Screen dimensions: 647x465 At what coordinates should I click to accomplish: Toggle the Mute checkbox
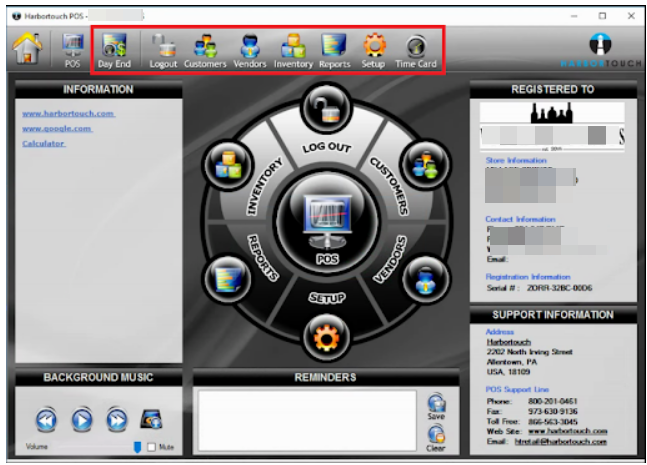pos(152,446)
